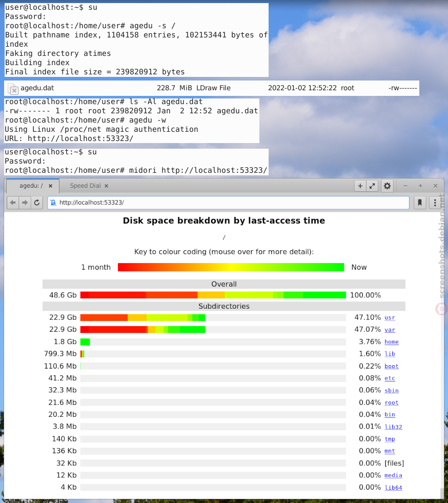
Task: Click the var usage bar at 47.07%
Action: pyautogui.click(x=142, y=330)
